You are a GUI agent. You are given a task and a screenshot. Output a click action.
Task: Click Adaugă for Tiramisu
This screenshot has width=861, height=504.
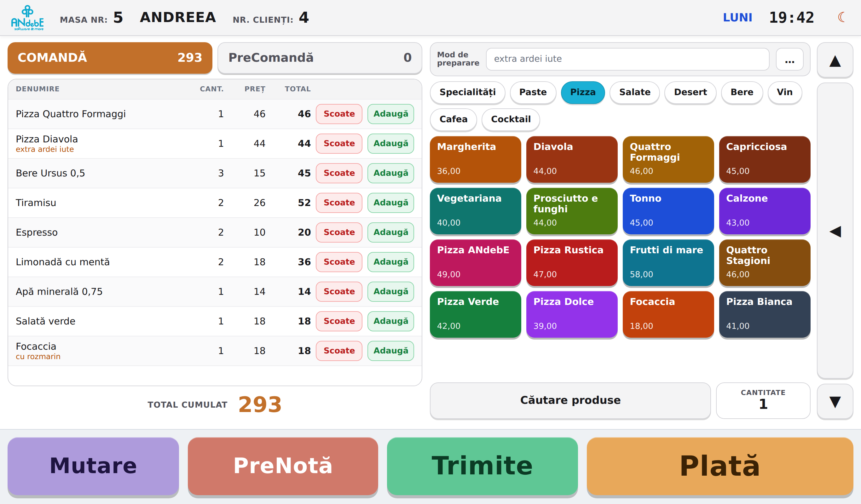pos(390,203)
